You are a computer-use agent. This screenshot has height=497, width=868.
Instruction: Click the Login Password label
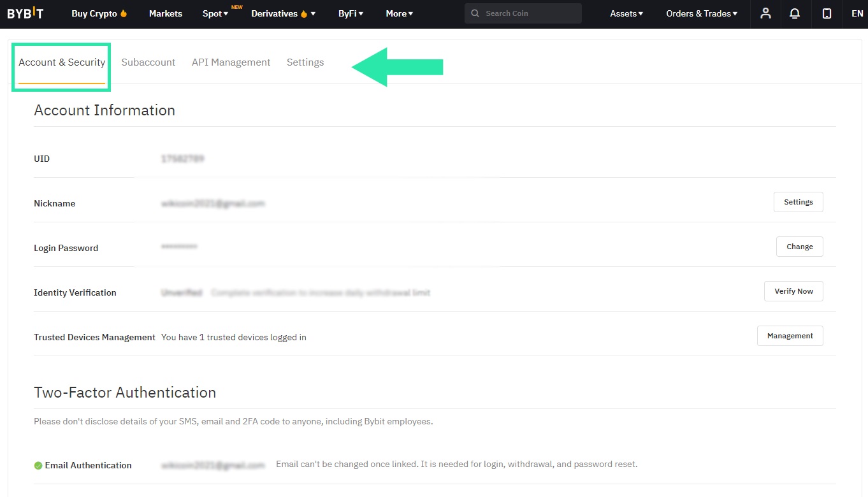(66, 248)
